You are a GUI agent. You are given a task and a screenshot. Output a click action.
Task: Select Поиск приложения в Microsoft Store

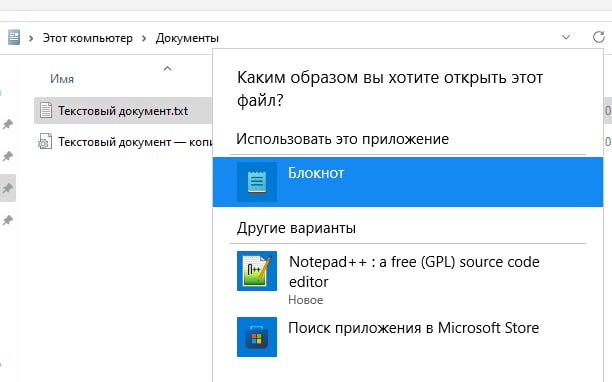[407, 337]
